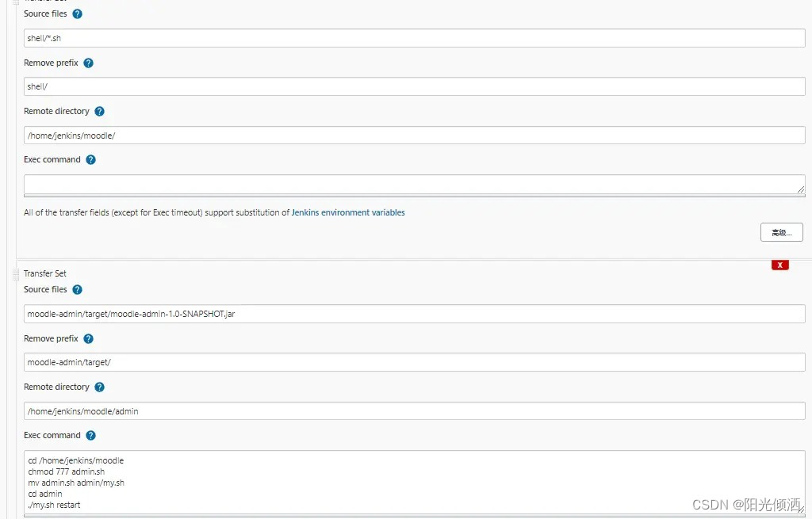The image size is (812, 519).
Task: Remove the Transfer Set with the red X
Action: click(780, 265)
